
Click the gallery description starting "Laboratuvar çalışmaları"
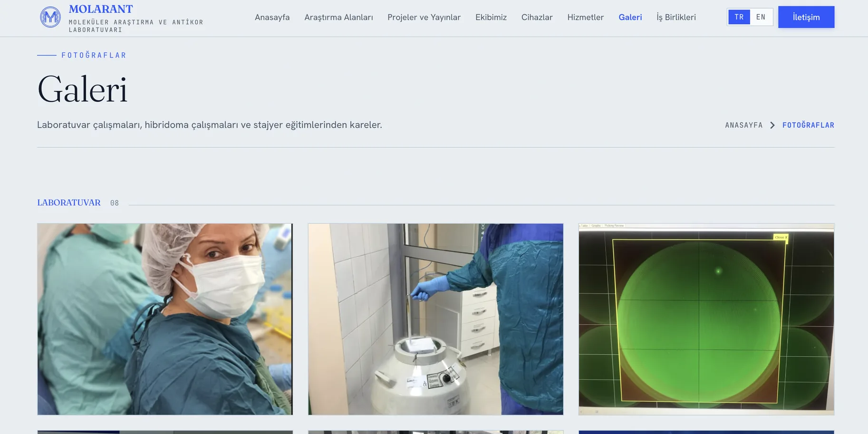click(x=210, y=125)
